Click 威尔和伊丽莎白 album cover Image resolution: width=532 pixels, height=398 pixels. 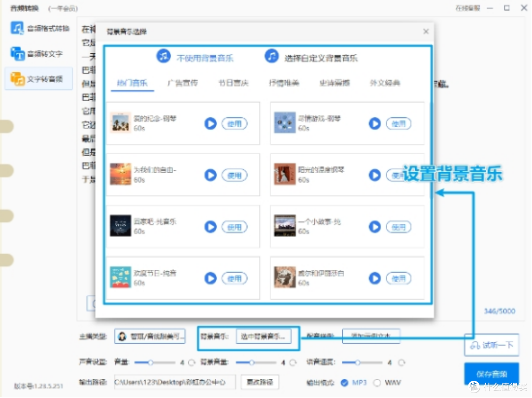click(285, 277)
